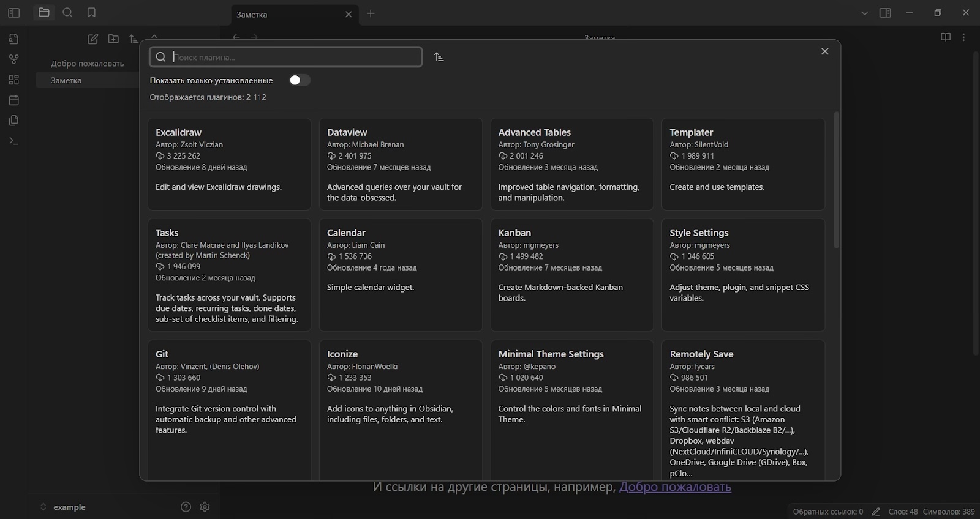Image resolution: width=980 pixels, height=519 pixels.
Task: Open plugin sort order options
Action: coord(439,57)
